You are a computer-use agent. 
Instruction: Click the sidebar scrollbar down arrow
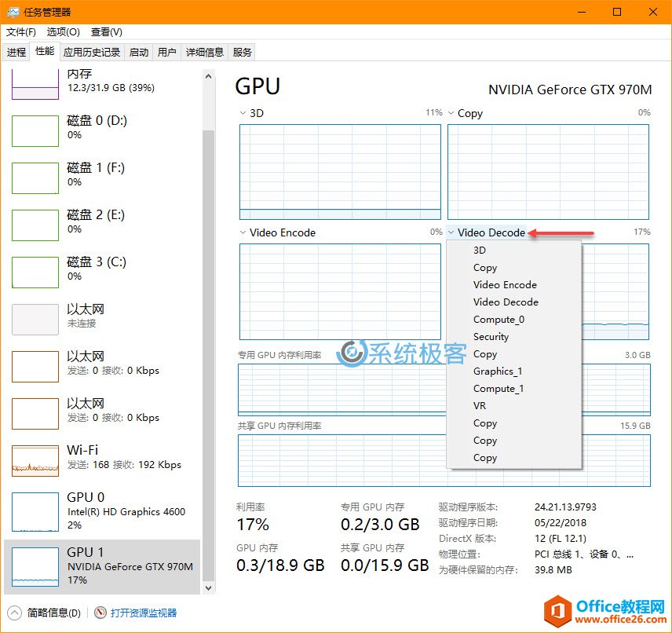pos(208,587)
